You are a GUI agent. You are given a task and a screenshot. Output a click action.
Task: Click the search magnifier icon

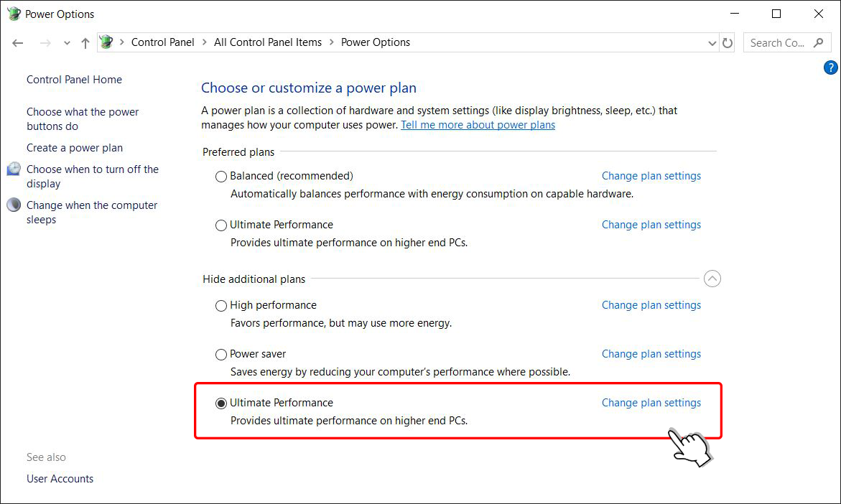pos(818,43)
